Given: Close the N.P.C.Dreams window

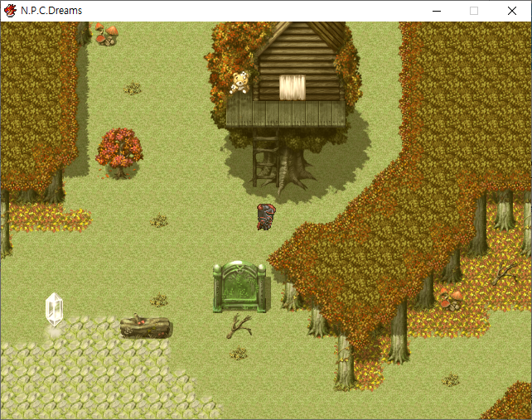Looking at the screenshot, I should [x=512, y=11].
